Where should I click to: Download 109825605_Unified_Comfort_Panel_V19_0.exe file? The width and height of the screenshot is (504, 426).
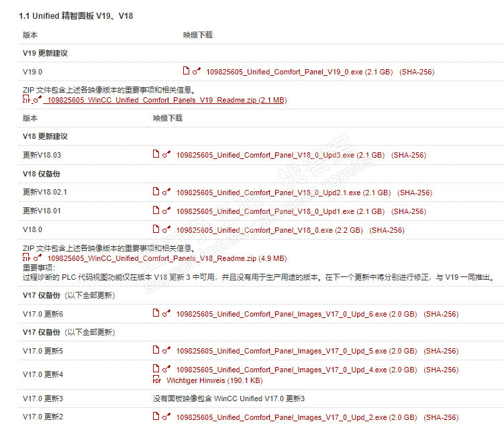[299, 72]
